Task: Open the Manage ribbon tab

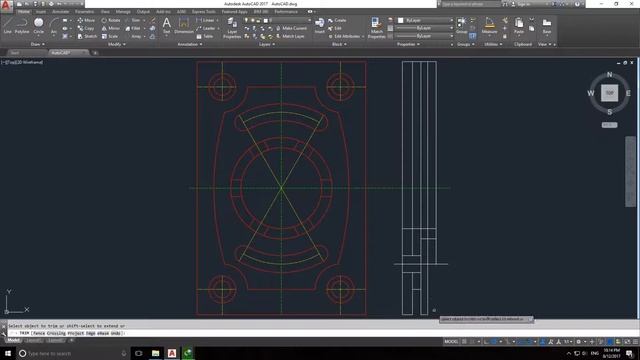Action: 123,12
